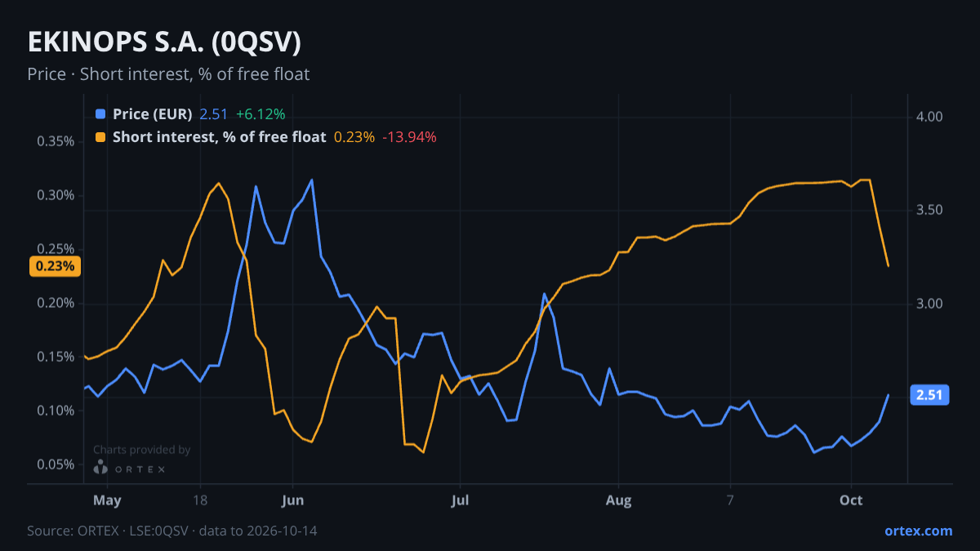The width and height of the screenshot is (980, 551).
Task: Click the orange 0.23% axis marker badge
Action: [55, 266]
